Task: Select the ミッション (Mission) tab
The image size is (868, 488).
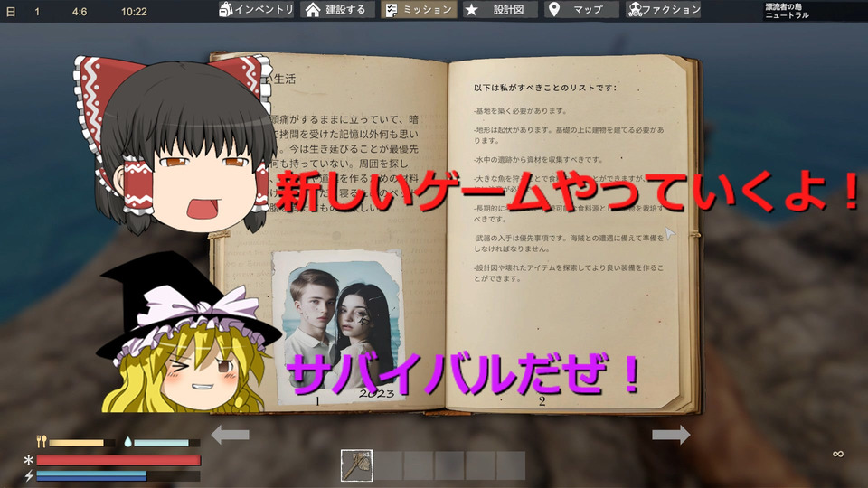Action: coord(419,9)
